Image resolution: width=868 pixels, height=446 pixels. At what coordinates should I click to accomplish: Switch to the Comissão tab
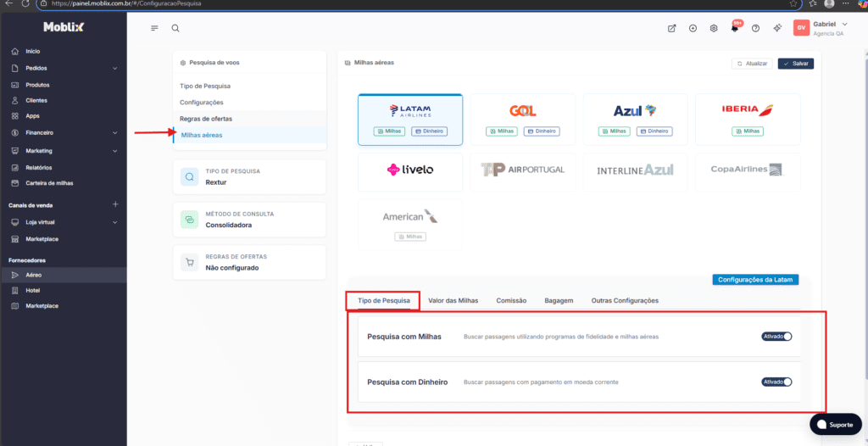[511, 300]
